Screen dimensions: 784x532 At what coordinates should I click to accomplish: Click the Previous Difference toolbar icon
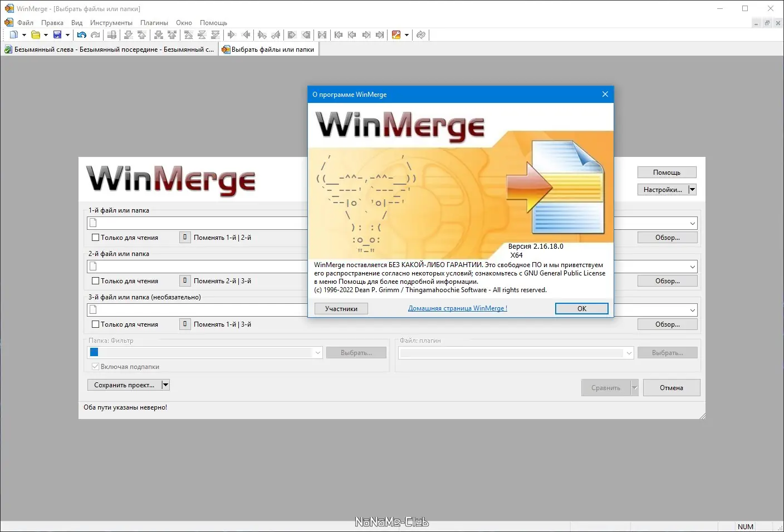[142, 35]
